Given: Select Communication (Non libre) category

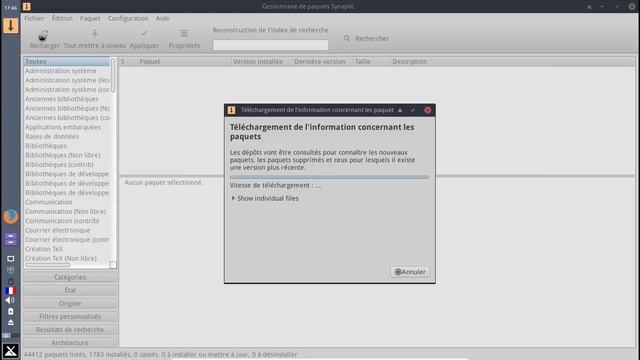Looking at the screenshot, I should click(67, 212).
